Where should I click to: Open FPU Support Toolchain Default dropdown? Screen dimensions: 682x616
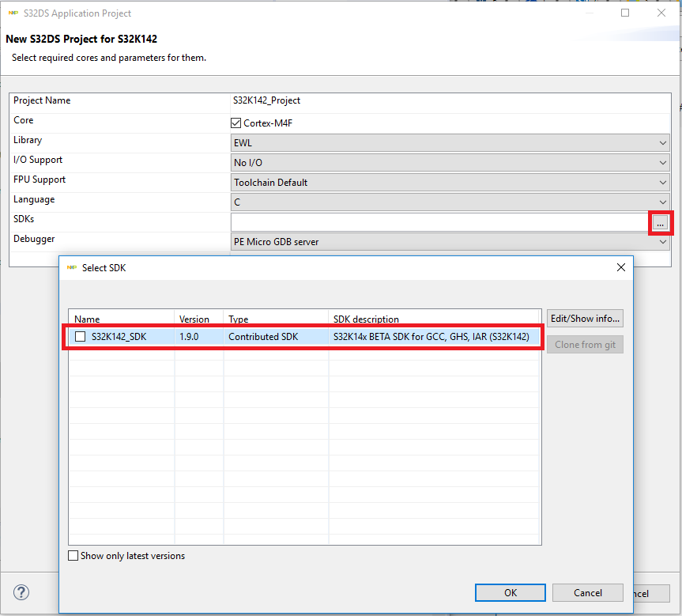click(450, 183)
